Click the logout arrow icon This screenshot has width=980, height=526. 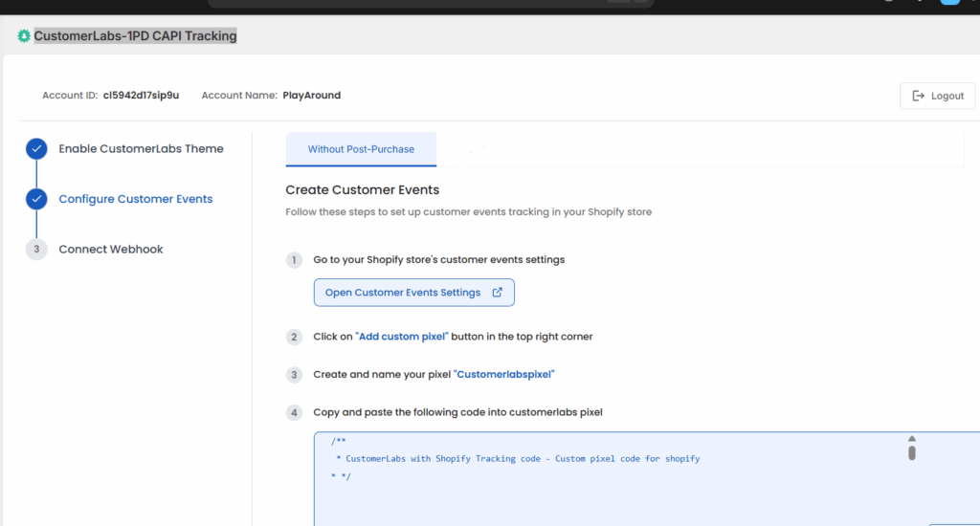[x=918, y=96]
